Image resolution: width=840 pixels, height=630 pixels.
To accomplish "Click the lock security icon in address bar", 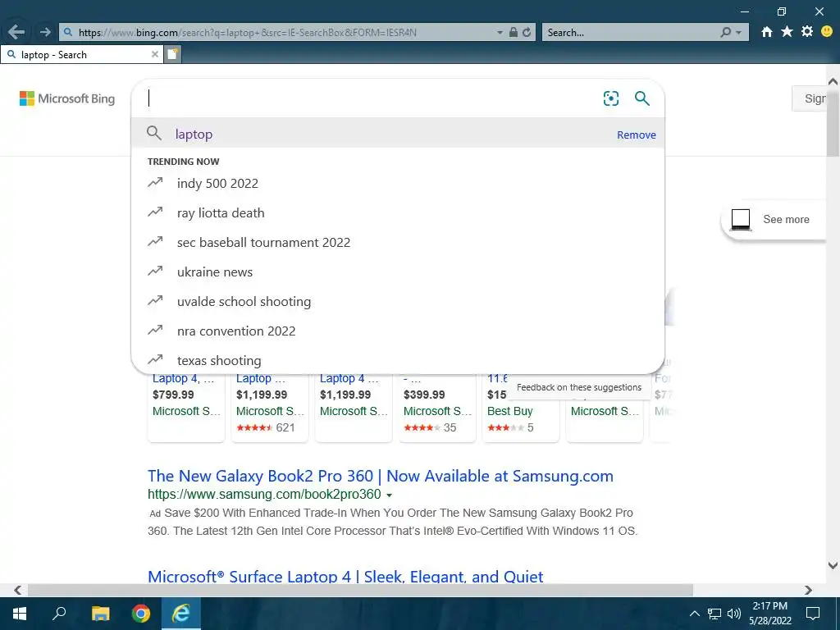I will click(514, 32).
